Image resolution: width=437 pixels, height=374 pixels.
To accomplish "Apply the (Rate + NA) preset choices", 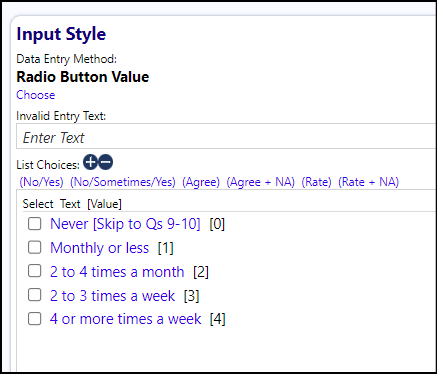I will pos(369,182).
